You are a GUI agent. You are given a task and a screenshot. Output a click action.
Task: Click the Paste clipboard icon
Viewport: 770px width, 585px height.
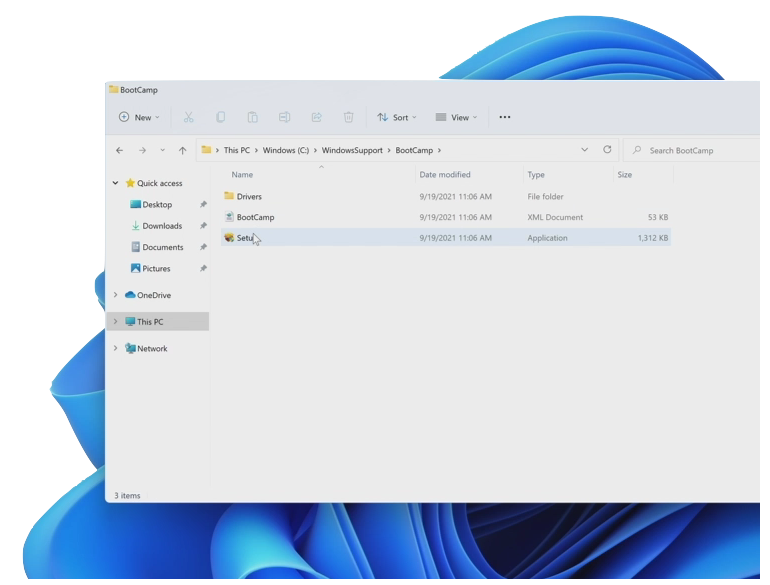coord(252,117)
